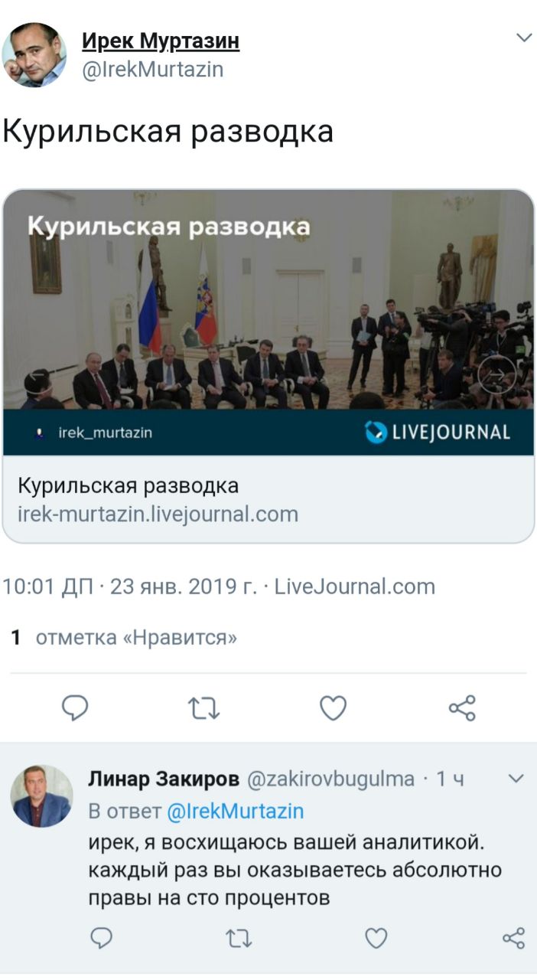Open the LiveJournal preview image
Viewport: 537px width, 980px height.
click(268, 322)
